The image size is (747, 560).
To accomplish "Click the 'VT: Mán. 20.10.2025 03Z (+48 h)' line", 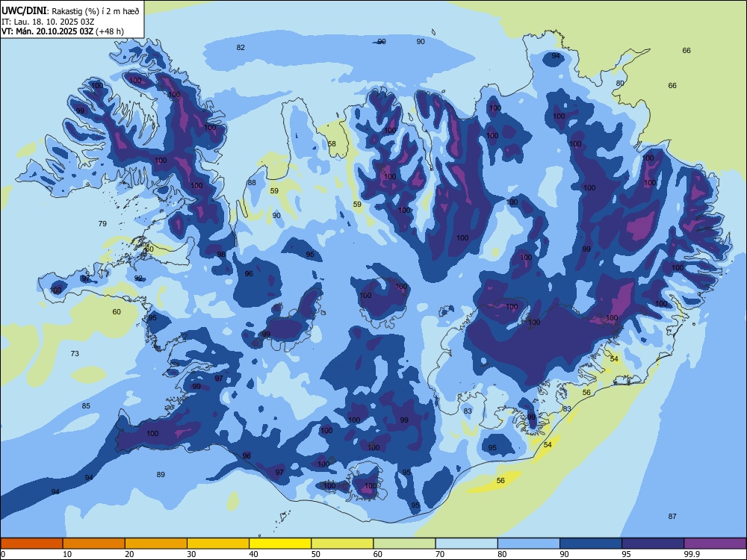I will pyautogui.click(x=63, y=31).
